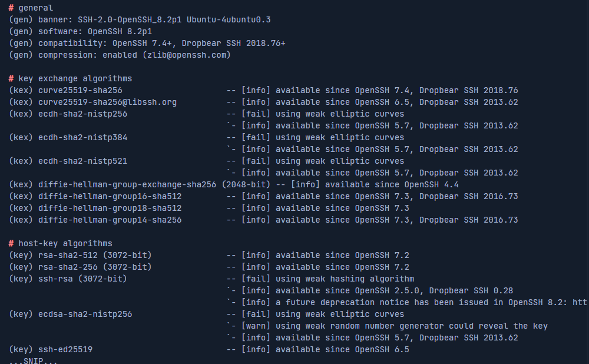Click the [fail] tag for ecdh-sha2-nistp521

coord(256,161)
